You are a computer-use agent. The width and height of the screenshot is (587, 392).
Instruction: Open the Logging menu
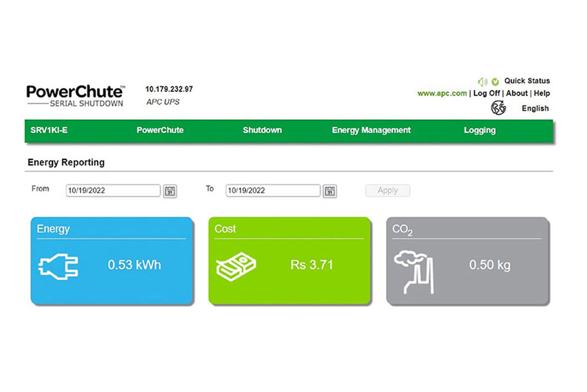[480, 130]
